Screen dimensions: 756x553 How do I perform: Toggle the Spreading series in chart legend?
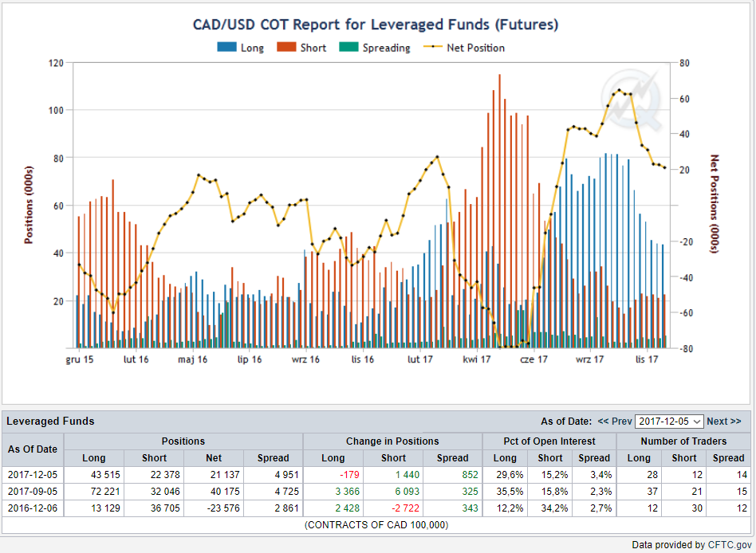coord(375,48)
